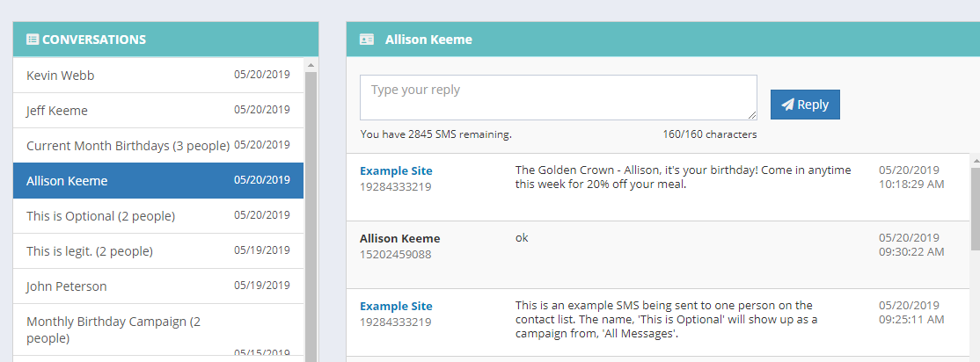Viewport: 980px width, 362px height.
Task: Open the John Peterson conversation
Action: tap(158, 286)
